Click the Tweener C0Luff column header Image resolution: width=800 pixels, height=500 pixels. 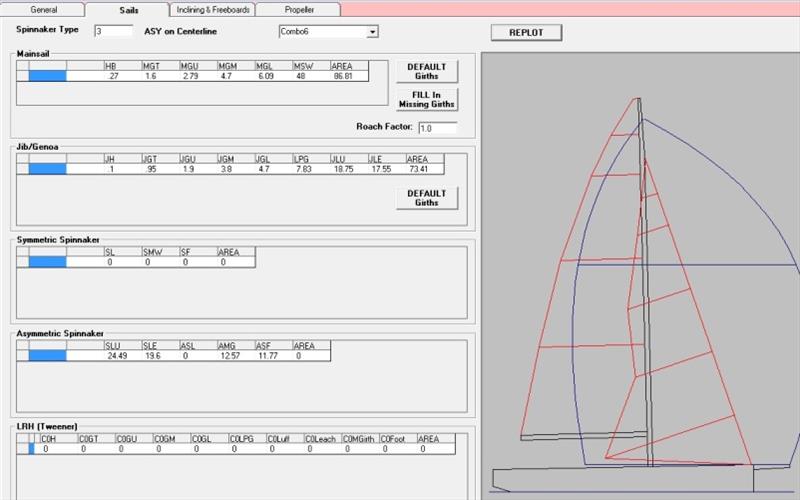(x=285, y=438)
